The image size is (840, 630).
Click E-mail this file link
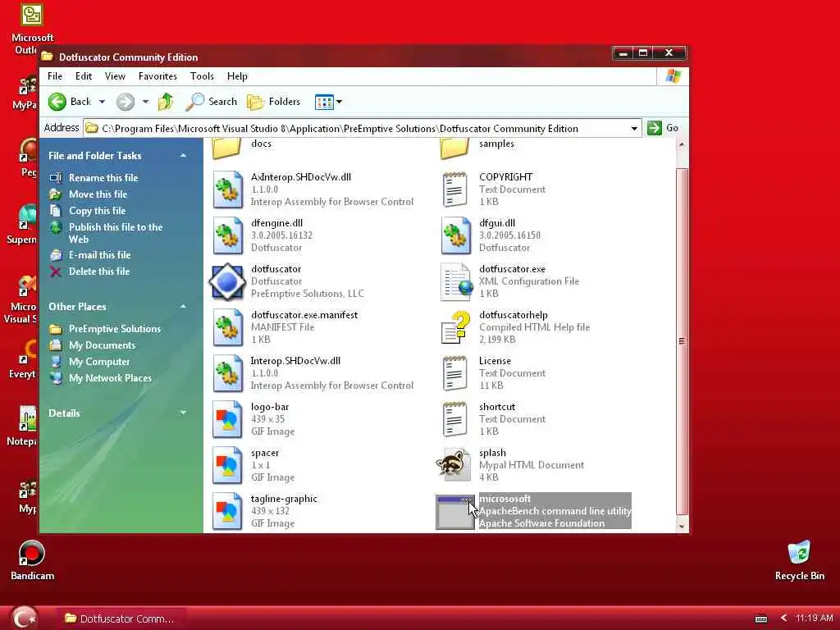[x=99, y=255]
